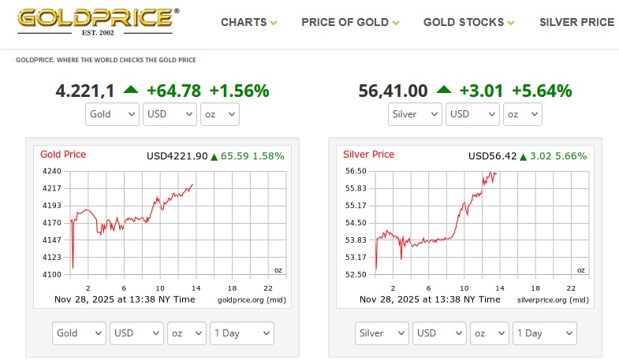The width and height of the screenshot is (619, 364).
Task: Click the small triangle in Silver Price chart header
Action: point(524,156)
